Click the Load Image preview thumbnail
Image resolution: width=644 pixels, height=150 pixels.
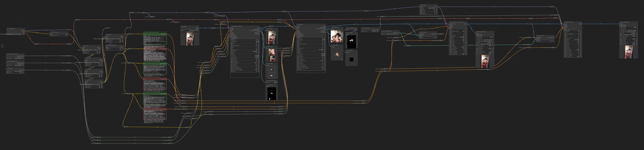(x=190, y=39)
